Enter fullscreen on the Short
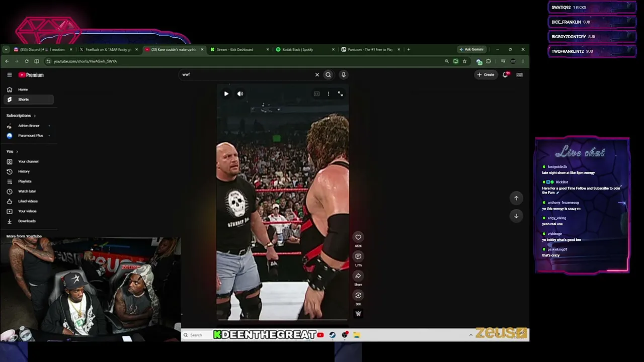 coord(341,94)
